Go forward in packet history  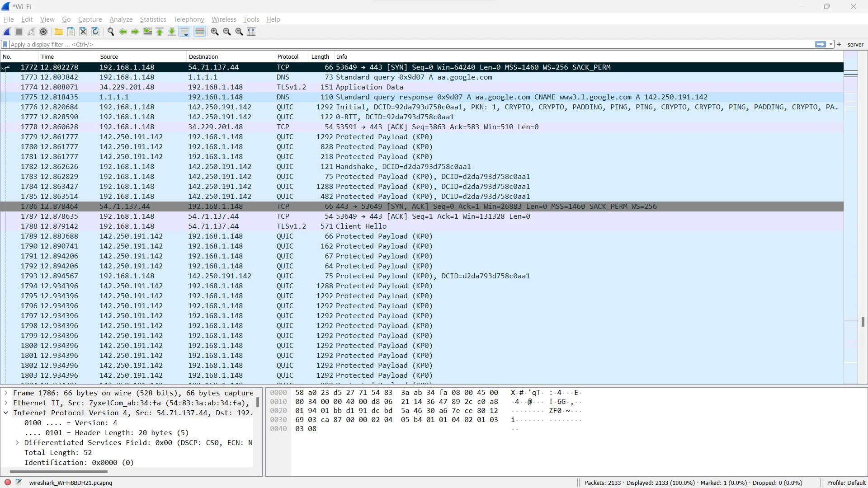click(135, 32)
